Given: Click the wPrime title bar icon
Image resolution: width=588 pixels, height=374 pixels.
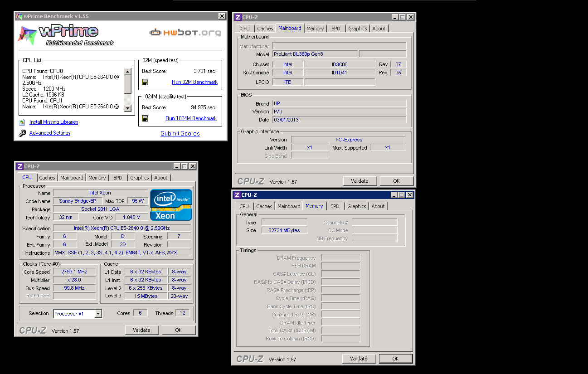Looking at the screenshot, I should pos(19,16).
